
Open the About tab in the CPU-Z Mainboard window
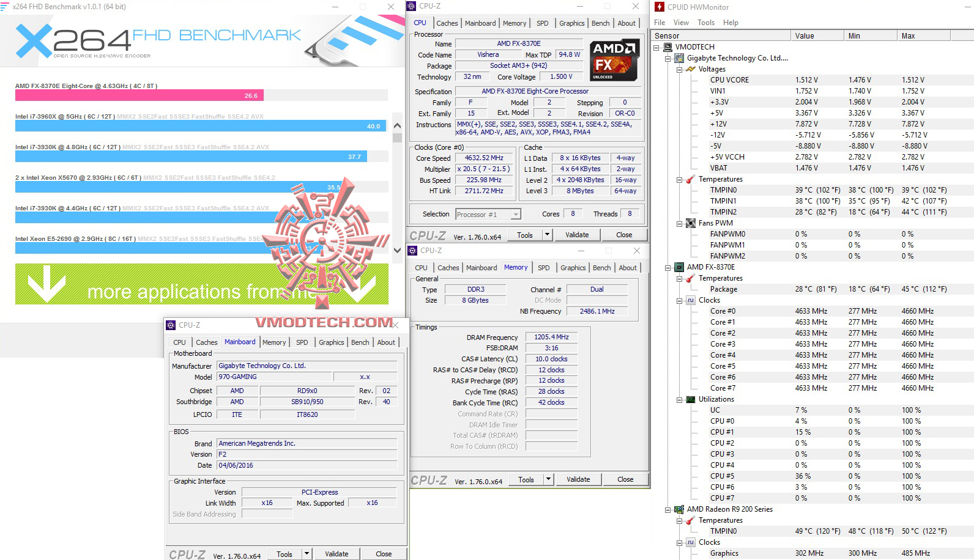(x=386, y=342)
